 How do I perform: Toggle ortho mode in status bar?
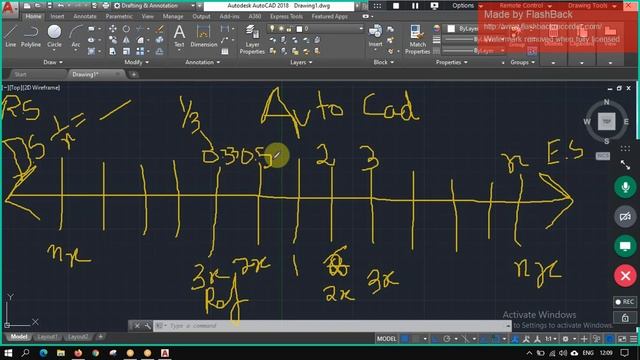(436, 339)
